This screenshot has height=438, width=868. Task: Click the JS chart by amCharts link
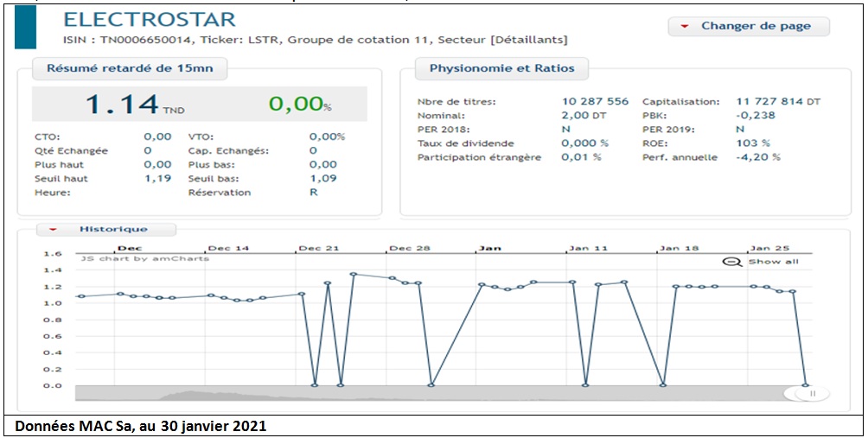tap(145, 258)
